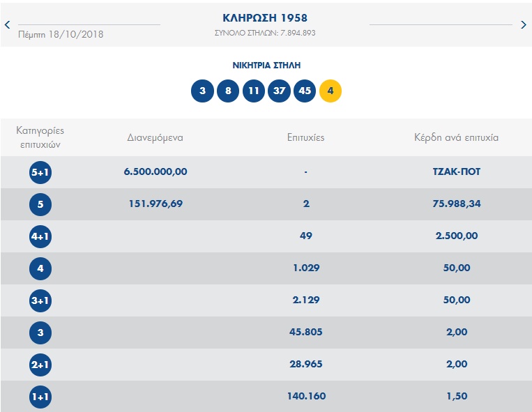Select the 2+1 category badge
The width and height of the screenshot is (532, 412).
pyautogui.click(x=40, y=365)
